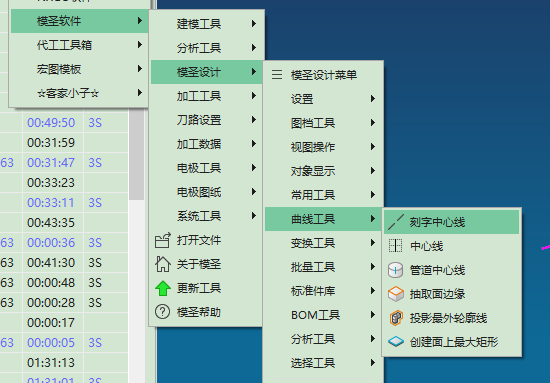The height and width of the screenshot is (383, 550).
Task: Open the 电极工具 menu entry
Action: [x=207, y=168]
